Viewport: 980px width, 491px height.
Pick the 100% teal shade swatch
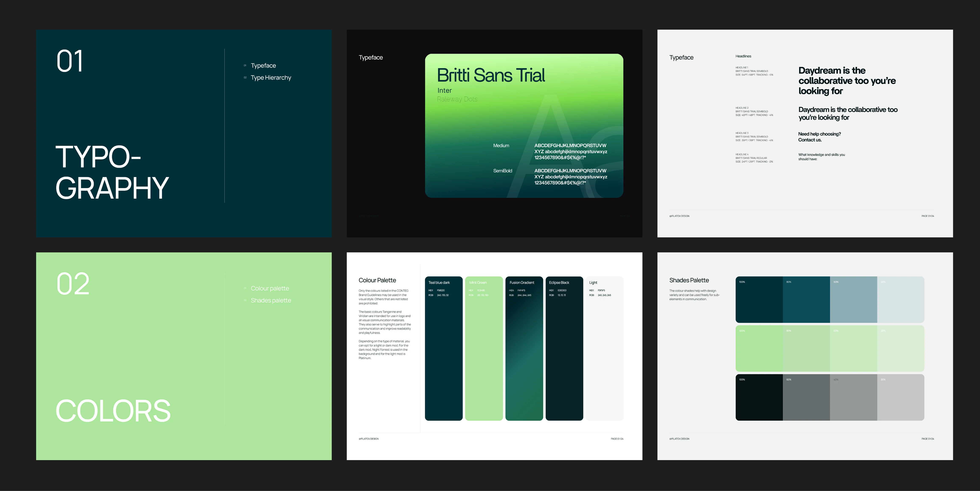759,299
